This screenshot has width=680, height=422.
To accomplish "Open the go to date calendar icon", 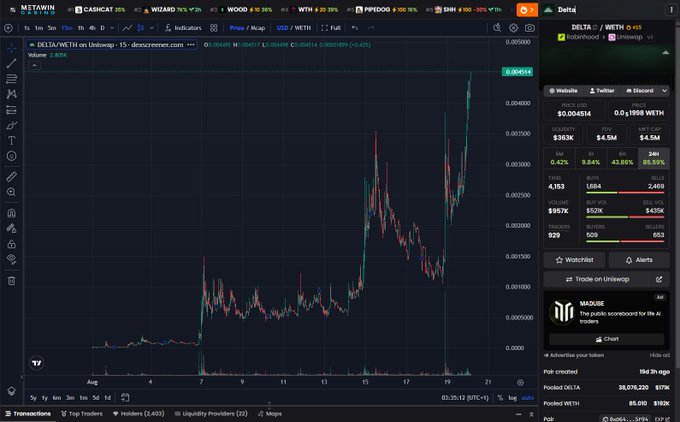I will pyautogui.click(x=125, y=397).
